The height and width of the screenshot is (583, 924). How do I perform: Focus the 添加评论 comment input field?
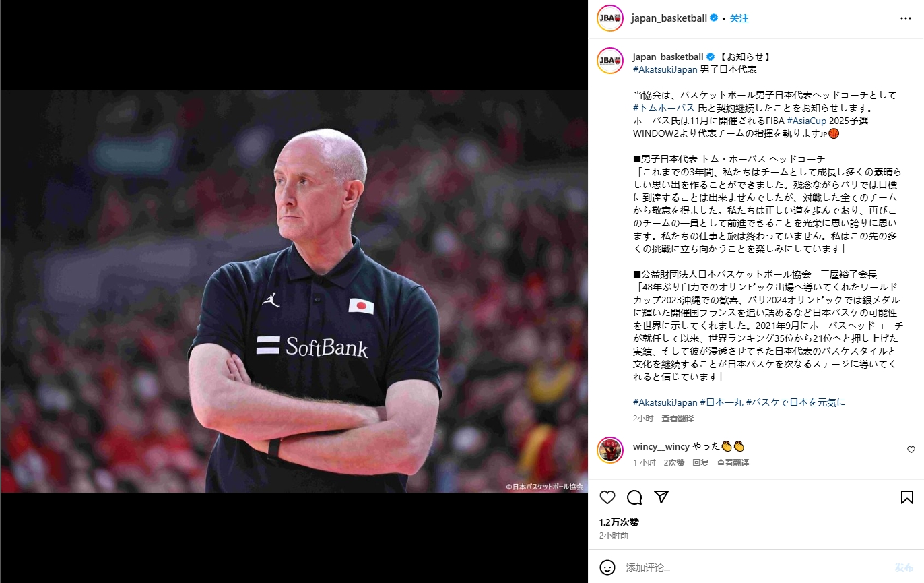(x=754, y=567)
